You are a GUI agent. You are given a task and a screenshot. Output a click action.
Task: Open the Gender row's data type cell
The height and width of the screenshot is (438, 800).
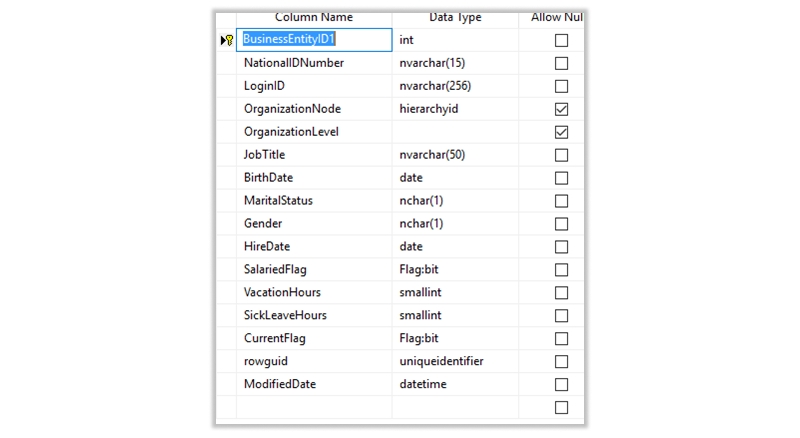(454, 223)
